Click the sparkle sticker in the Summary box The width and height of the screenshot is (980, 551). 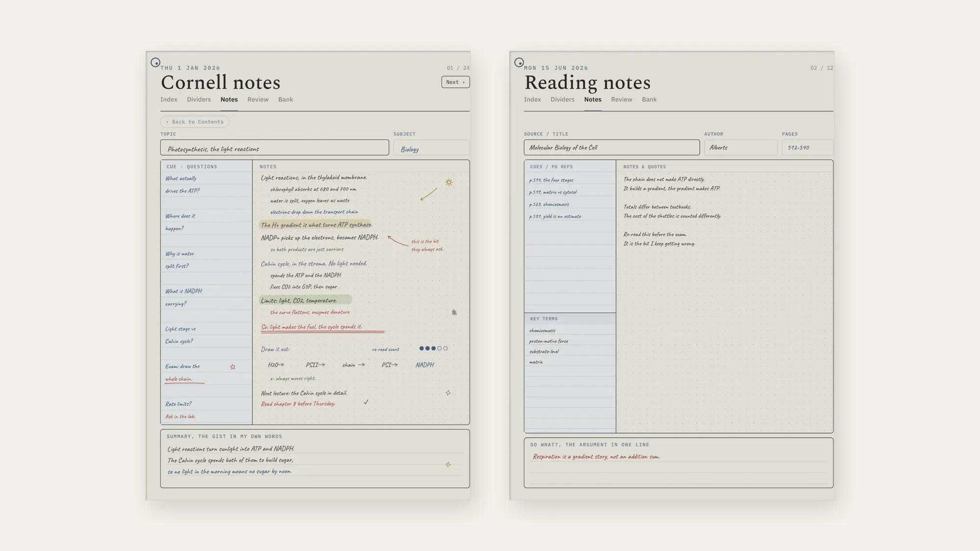click(448, 464)
